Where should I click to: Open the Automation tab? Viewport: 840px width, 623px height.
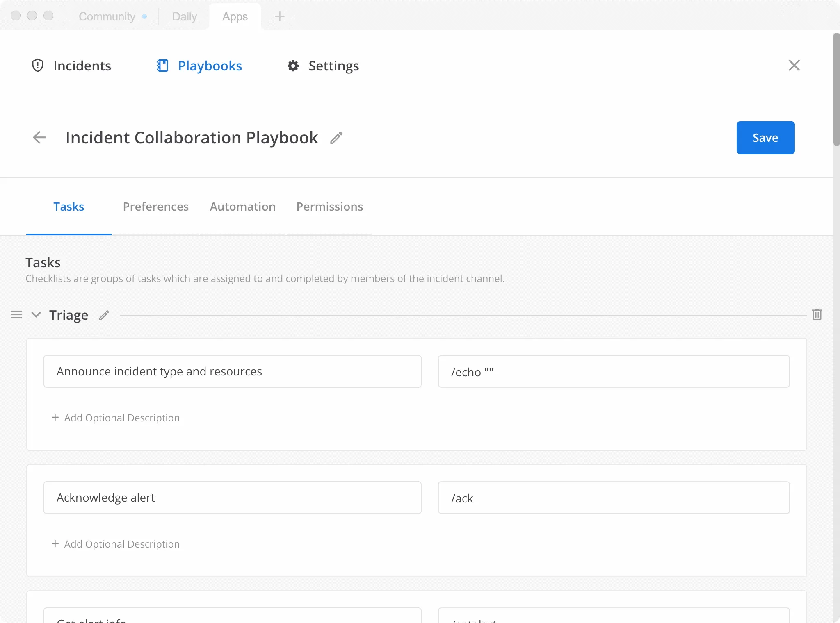(x=243, y=207)
